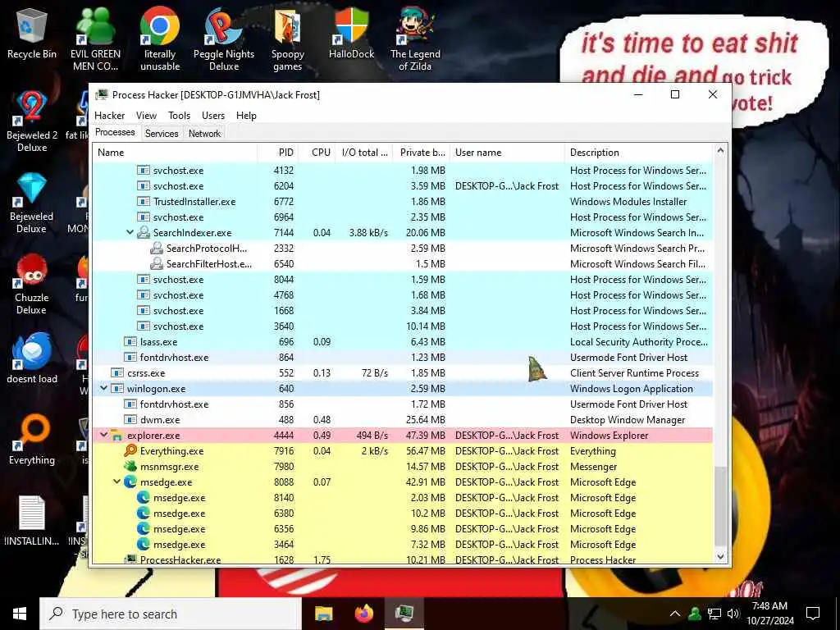Screen dimensions: 840x630
Task: Open the Spoopy games folder
Action: [288, 39]
